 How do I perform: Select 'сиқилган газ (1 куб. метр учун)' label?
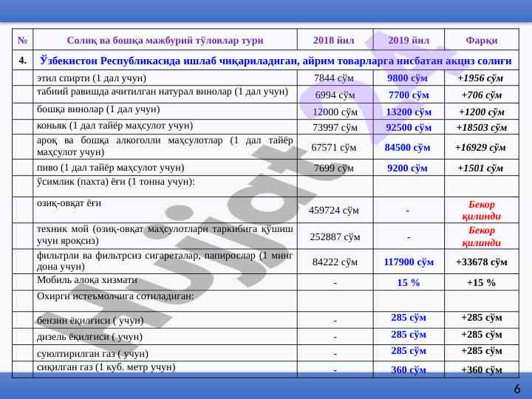106,367
